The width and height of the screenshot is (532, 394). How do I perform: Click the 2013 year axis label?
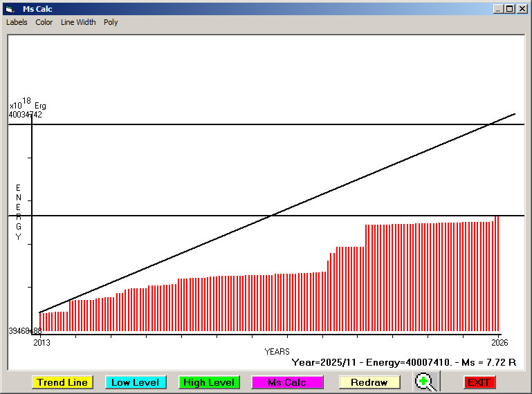(x=42, y=342)
